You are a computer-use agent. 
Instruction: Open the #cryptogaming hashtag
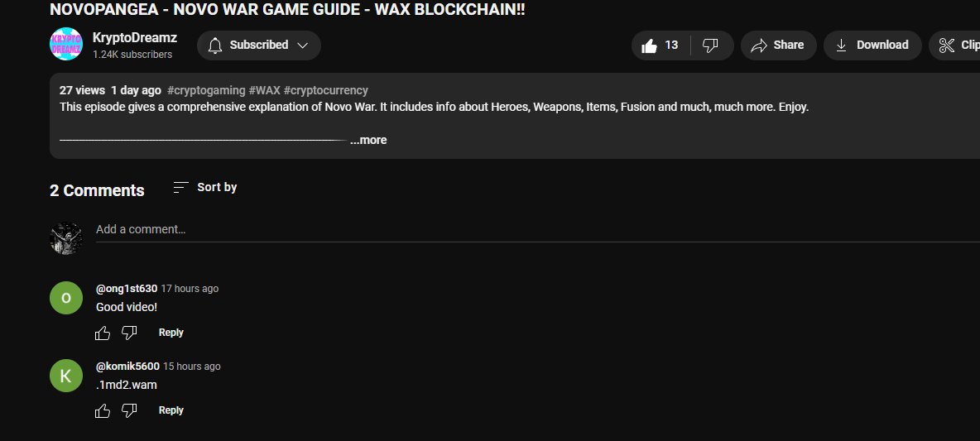coord(206,90)
